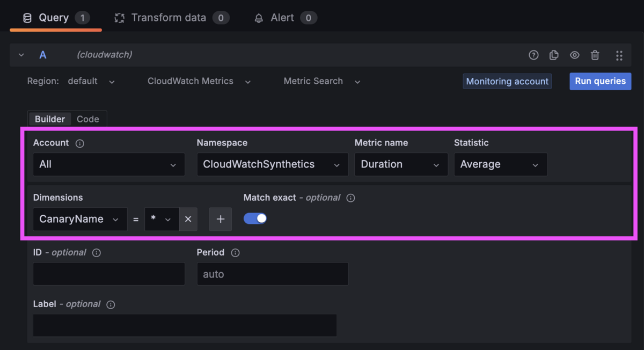Show Label optional info icon
Image resolution: width=644 pixels, height=350 pixels.
[111, 304]
